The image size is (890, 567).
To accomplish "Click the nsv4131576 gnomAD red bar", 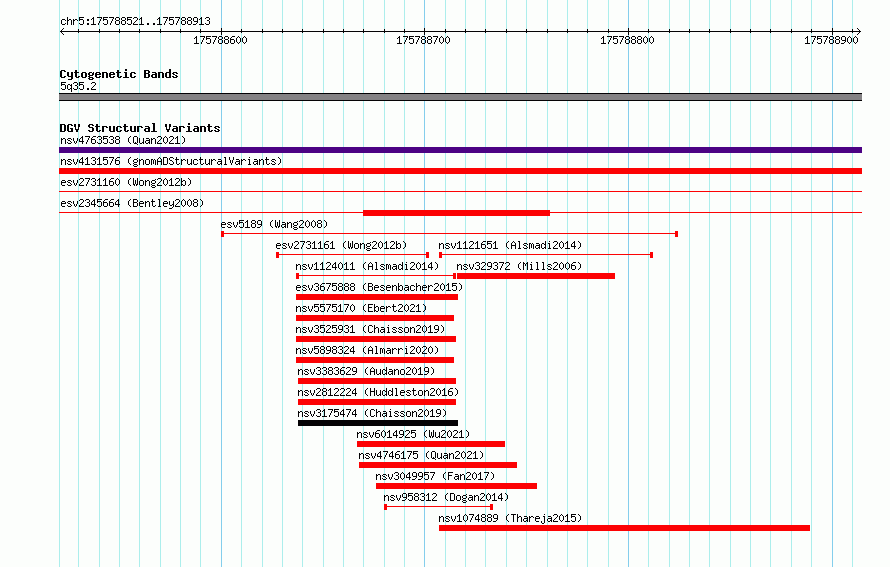I will coord(460,171).
